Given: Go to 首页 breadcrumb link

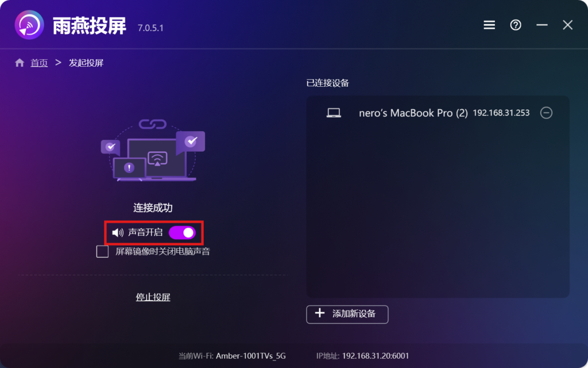Looking at the screenshot, I should point(39,63).
